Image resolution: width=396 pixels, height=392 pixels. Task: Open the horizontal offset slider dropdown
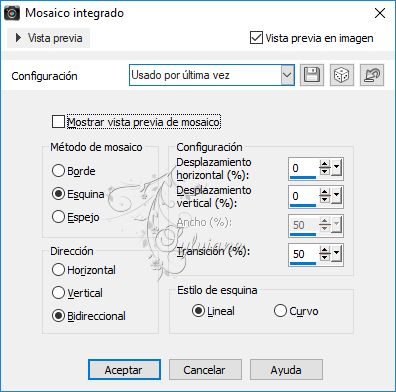click(336, 168)
